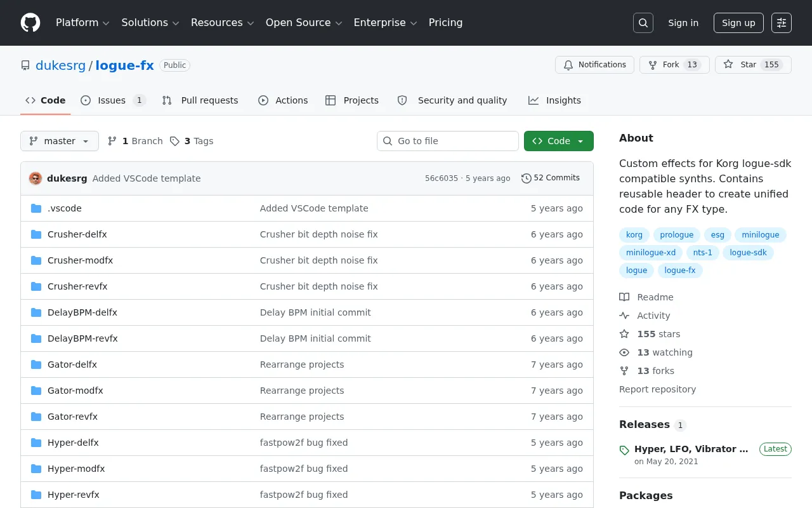The height and width of the screenshot is (508, 812).
Task: Click the dukesrg avatar in commit row
Action: [36, 178]
